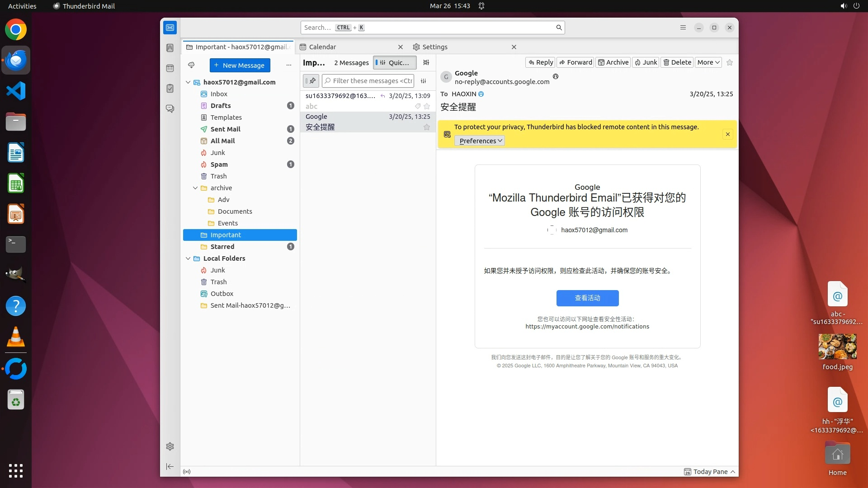The height and width of the screenshot is (488, 868).
Task: Toggle the Quick Filter bar button
Action: coord(395,63)
